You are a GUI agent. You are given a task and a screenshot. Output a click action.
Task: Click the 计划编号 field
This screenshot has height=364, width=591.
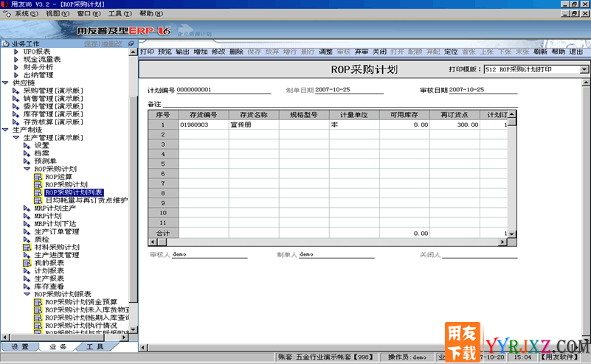pyautogui.click(x=224, y=90)
